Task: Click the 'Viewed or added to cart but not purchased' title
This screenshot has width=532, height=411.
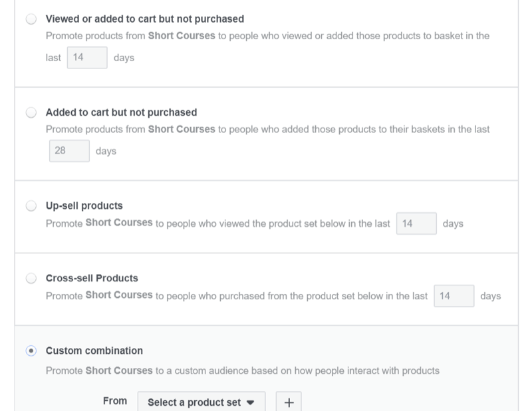Action: click(x=145, y=19)
